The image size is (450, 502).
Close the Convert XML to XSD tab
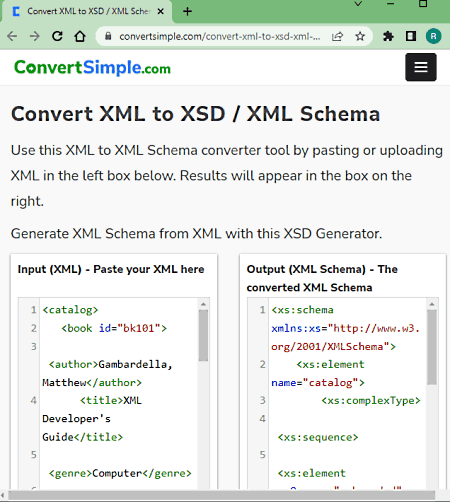tap(160, 11)
